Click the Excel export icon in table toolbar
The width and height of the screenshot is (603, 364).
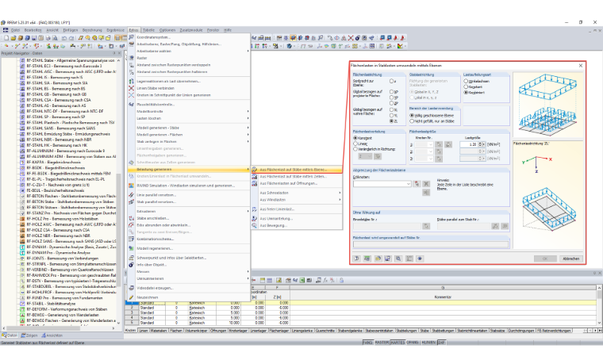click(x=301, y=280)
